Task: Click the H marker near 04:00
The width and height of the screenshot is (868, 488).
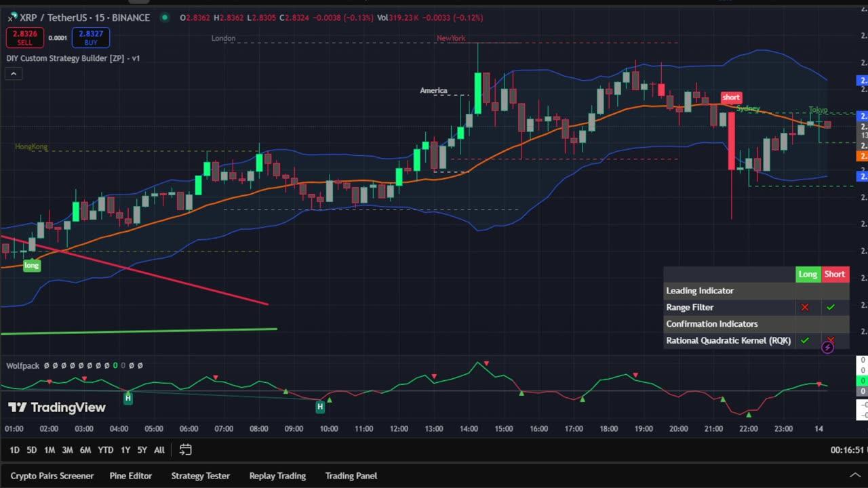Action: click(x=127, y=399)
